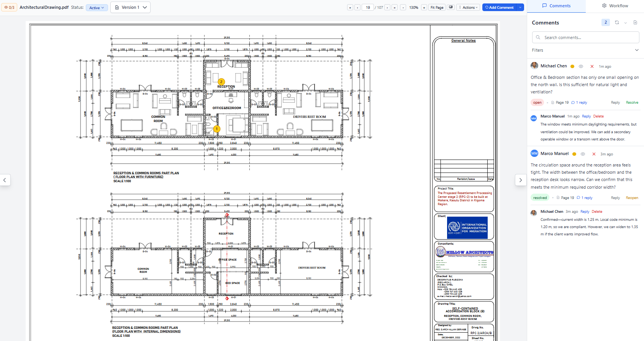Click the ArchitecturalDrawing.pdf file name
The image size is (644, 341).
[44, 7]
